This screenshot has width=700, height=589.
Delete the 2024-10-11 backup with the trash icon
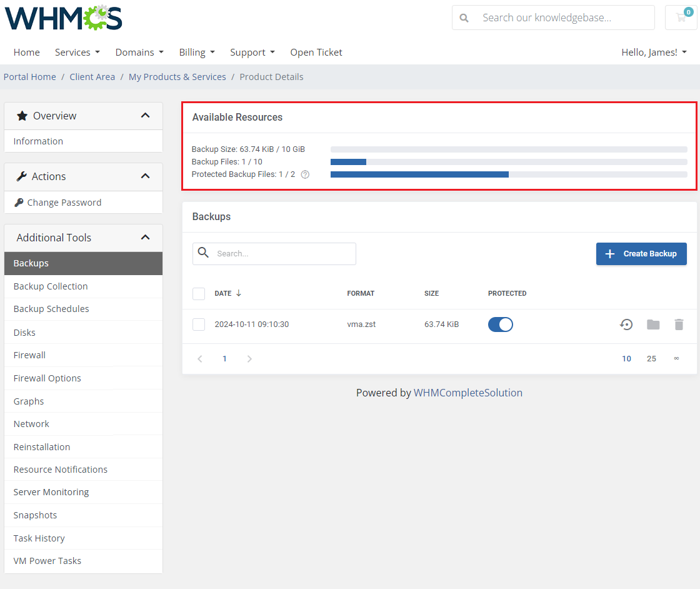679,325
